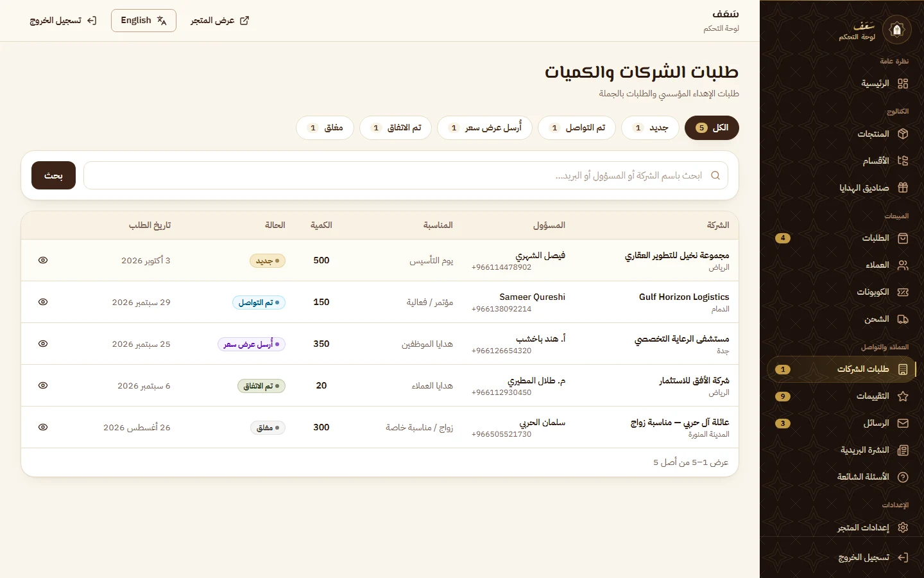Open the عرض المتجر store link
The image size is (924, 578).
[220, 21]
